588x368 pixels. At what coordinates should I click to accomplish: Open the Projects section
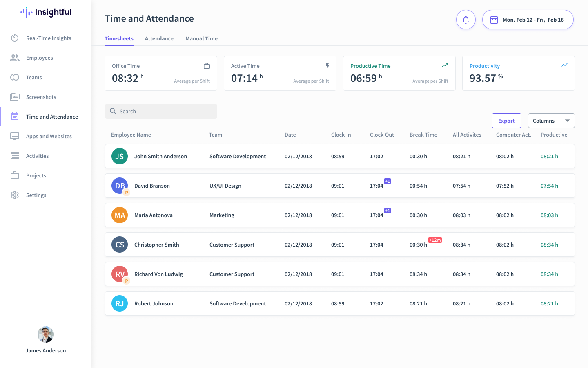[x=36, y=175]
